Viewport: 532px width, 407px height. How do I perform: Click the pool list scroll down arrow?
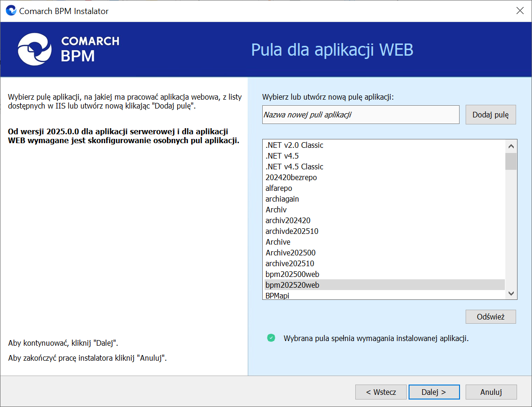point(511,293)
